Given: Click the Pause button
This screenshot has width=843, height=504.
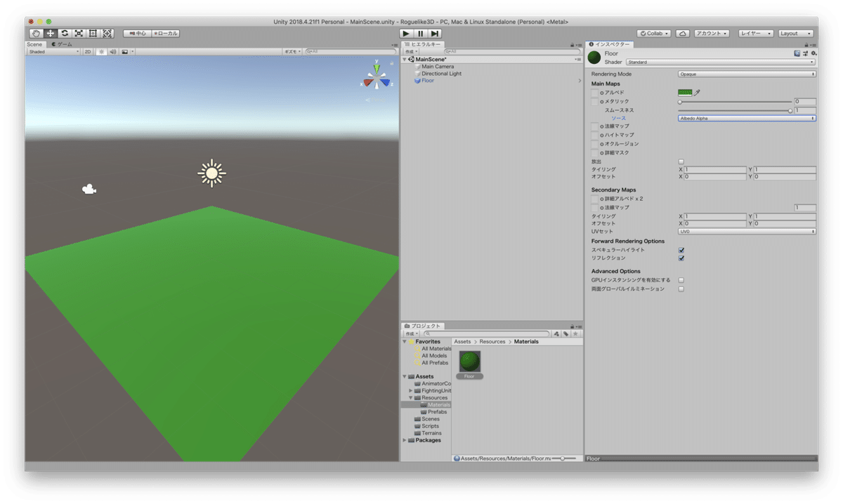Looking at the screenshot, I should click(420, 33).
